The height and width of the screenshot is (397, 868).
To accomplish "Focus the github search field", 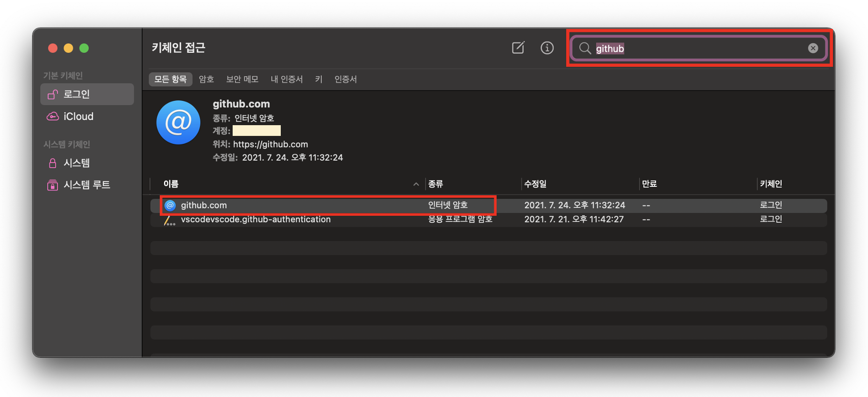I will [x=699, y=48].
